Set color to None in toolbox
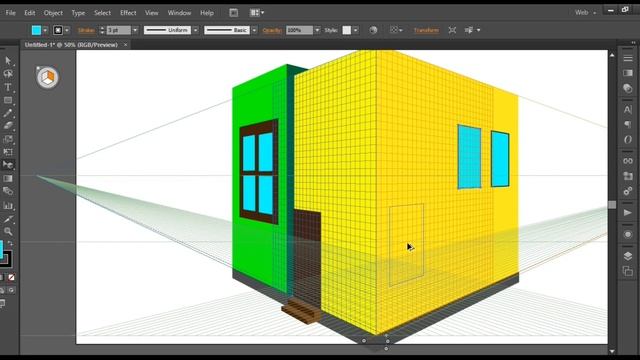This screenshot has height=360, width=640. point(11,277)
